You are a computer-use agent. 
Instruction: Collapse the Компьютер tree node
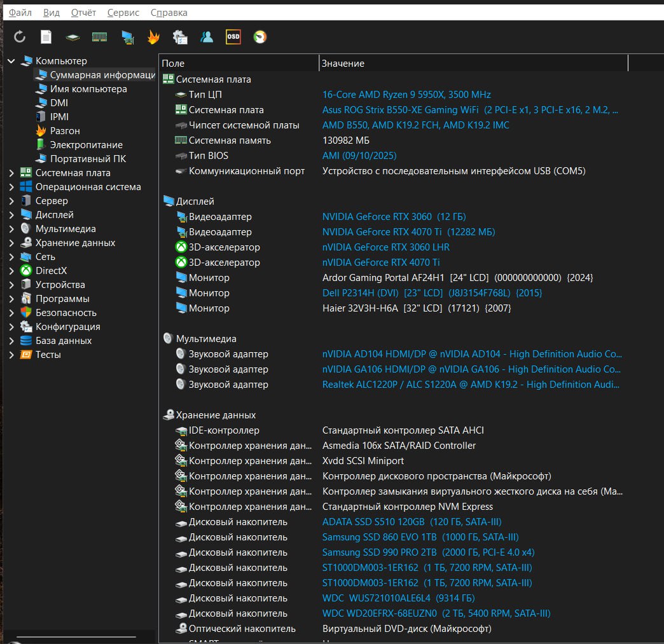11,61
